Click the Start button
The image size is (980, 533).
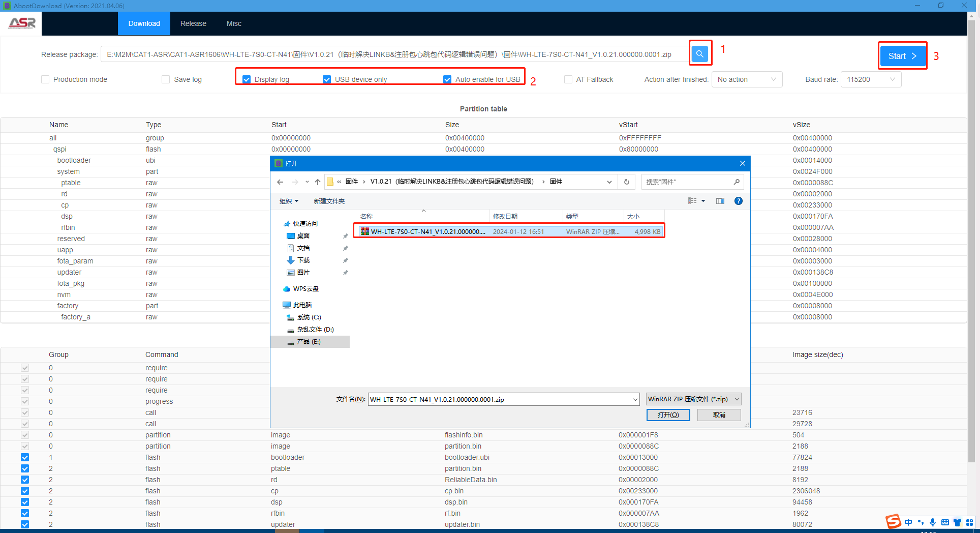tap(902, 56)
